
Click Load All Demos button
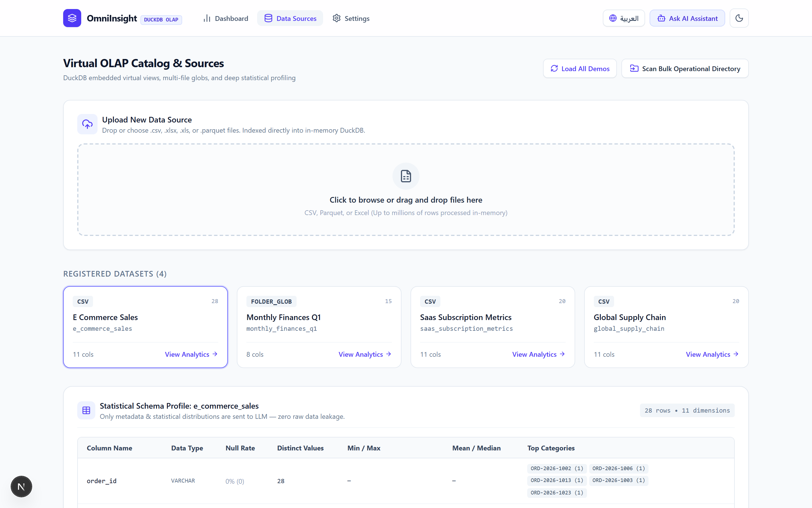pos(580,69)
